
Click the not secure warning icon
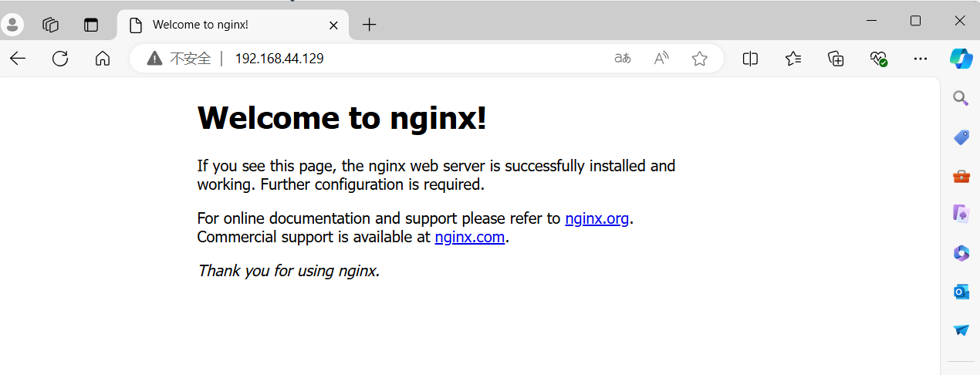click(x=154, y=59)
